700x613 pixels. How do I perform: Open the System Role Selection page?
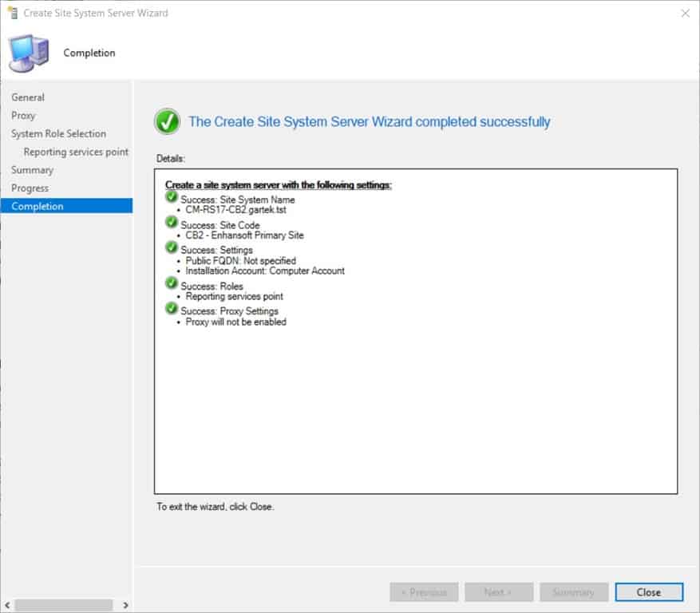(x=57, y=133)
